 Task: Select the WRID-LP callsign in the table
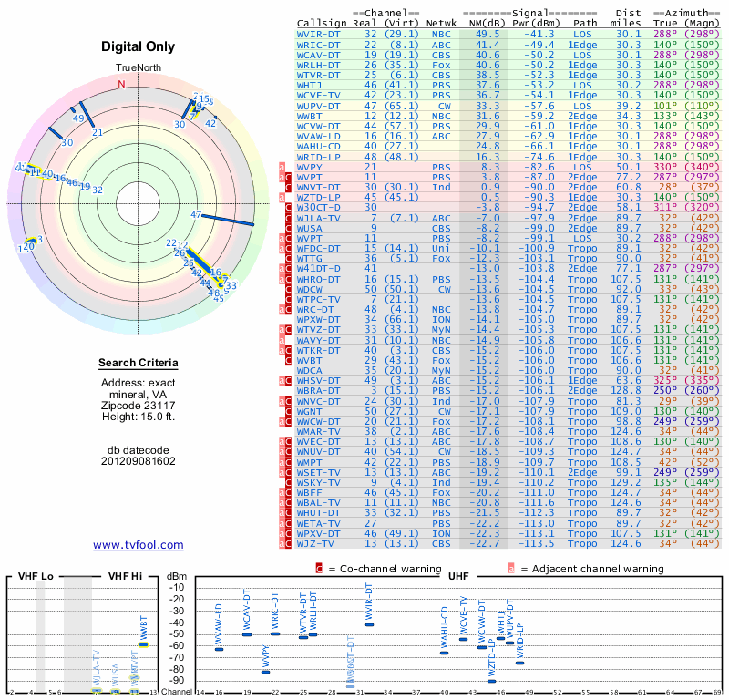(x=318, y=157)
